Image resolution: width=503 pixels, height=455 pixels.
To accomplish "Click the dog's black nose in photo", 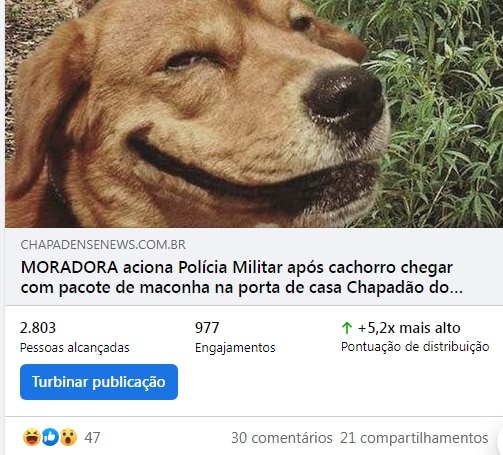I will [x=345, y=99].
